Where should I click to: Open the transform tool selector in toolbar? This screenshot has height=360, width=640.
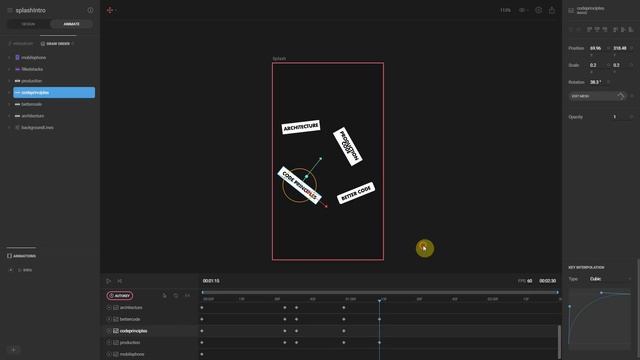click(111, 10)
